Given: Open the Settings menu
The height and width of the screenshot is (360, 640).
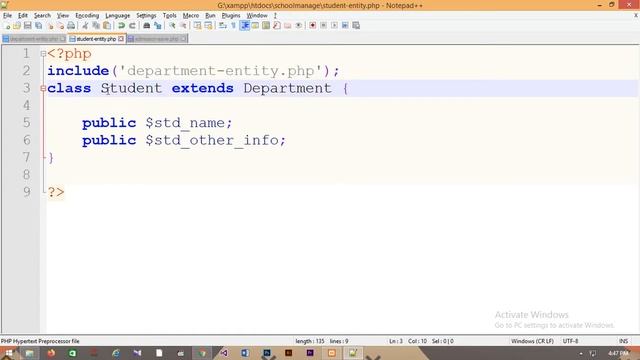Looking at the screenshot, I should point(146,16).
